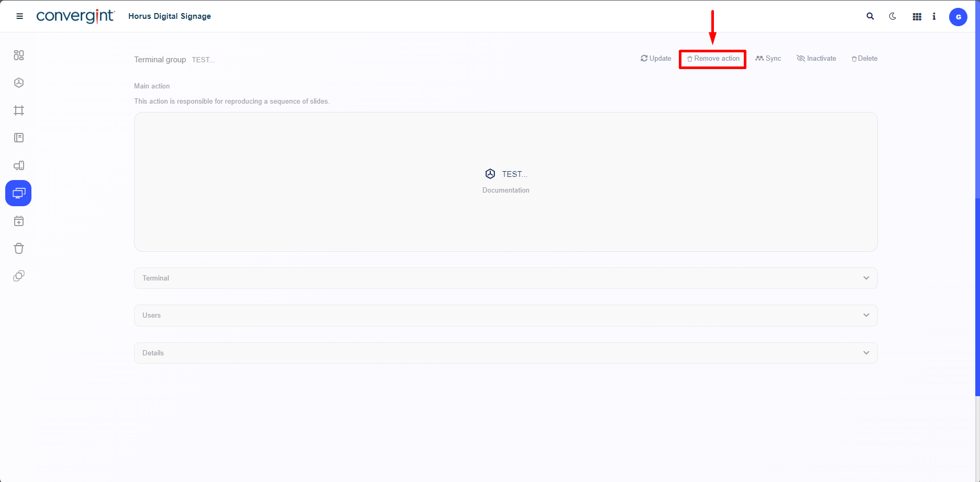The width and height of the screenshot is (980, 482).
Task: Toggle dark mode with the moon icon
Action: [x=893, y=16]
